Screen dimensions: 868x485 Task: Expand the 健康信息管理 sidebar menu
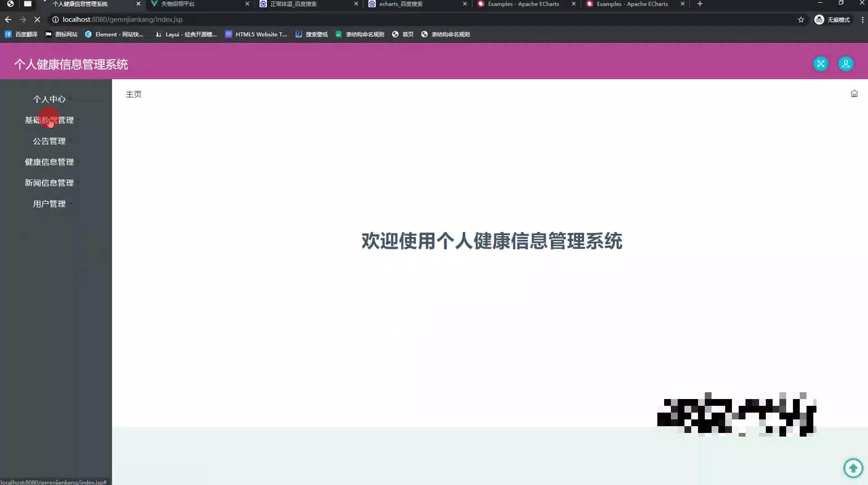(49, 162)
